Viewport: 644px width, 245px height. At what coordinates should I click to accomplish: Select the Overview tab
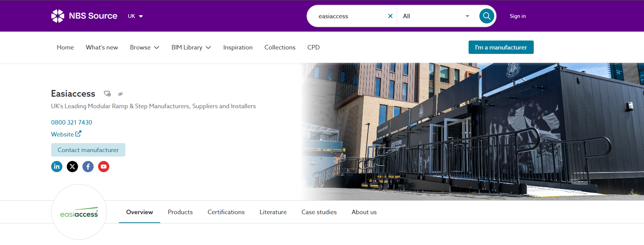tap(139, 212)
